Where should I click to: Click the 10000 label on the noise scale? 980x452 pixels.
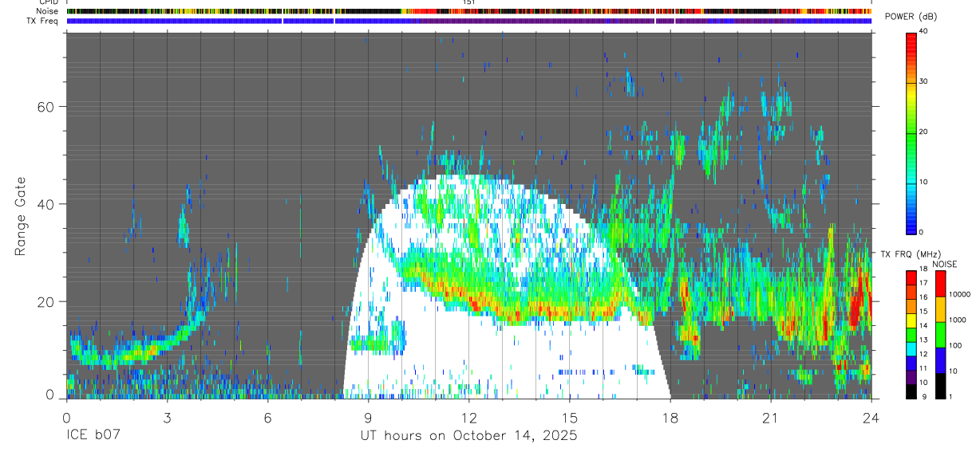point(958,294)
